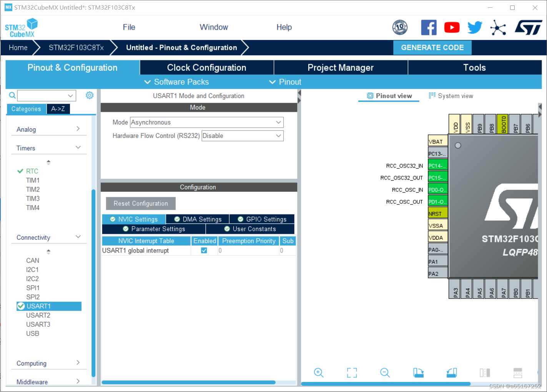Click the PC13 pin on the chip
Image resolution: width=547 pixels, height=392 pixels.
438,153
